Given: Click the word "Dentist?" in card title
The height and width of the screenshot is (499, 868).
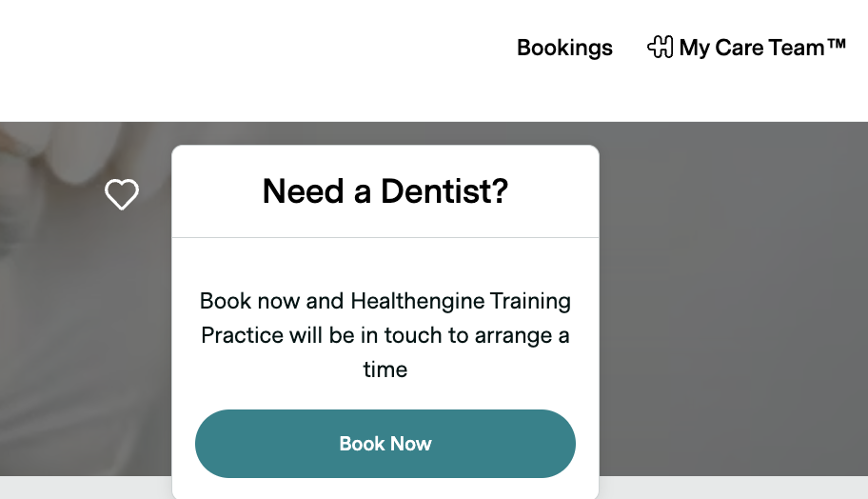Looking at the screenshot, I should tap(444, 191).
